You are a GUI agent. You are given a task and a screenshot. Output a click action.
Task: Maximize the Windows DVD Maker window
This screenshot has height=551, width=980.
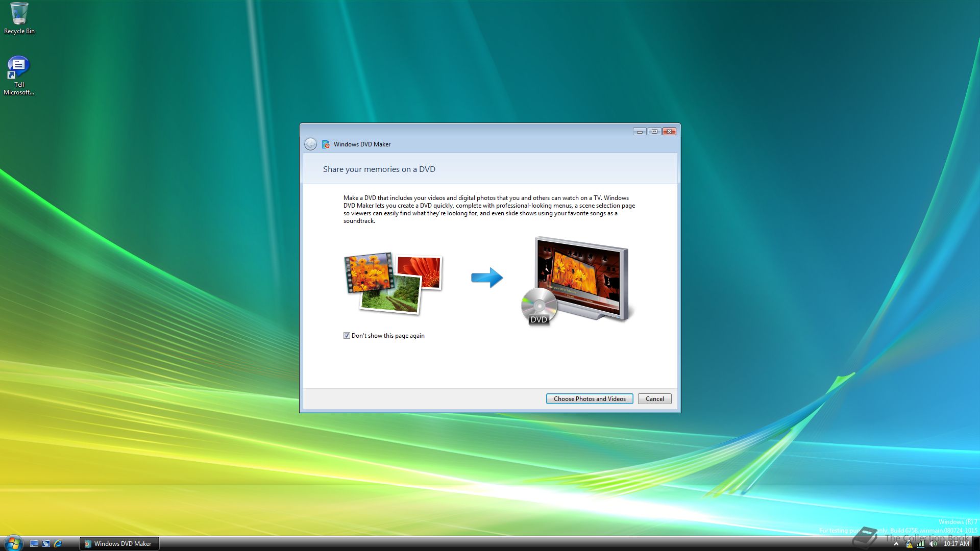coord(654,132)
